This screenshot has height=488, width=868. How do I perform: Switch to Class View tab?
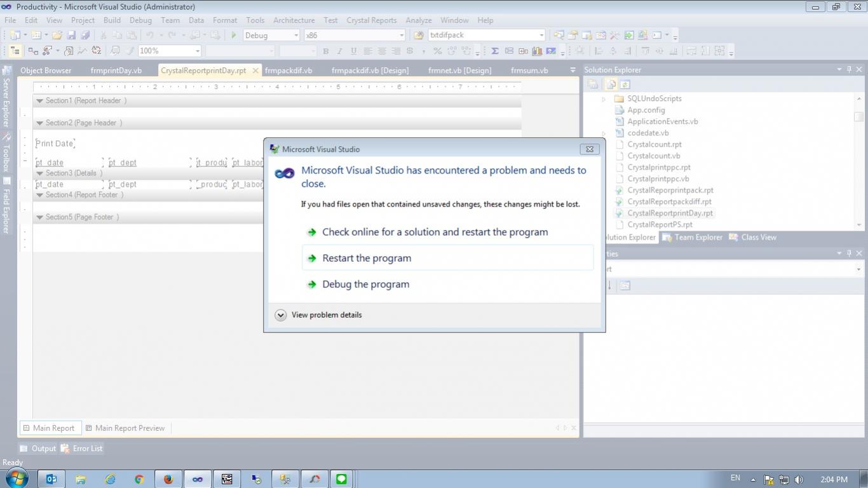point(753,237)
